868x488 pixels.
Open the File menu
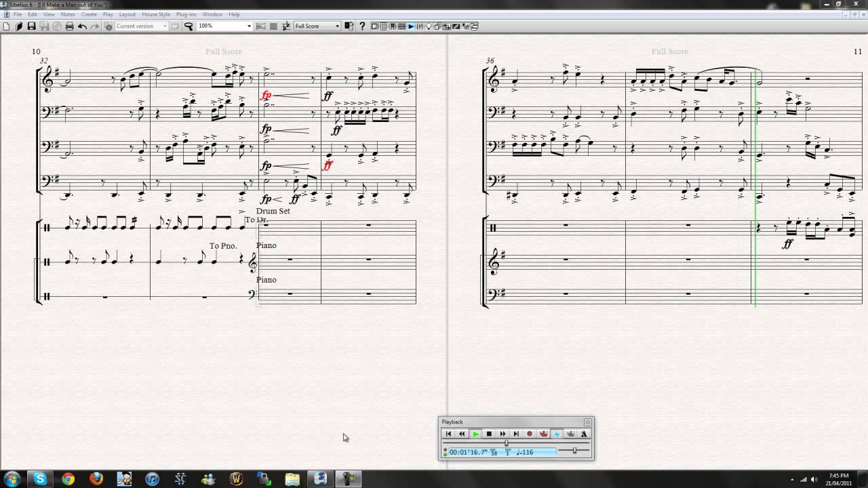(17, 14)
